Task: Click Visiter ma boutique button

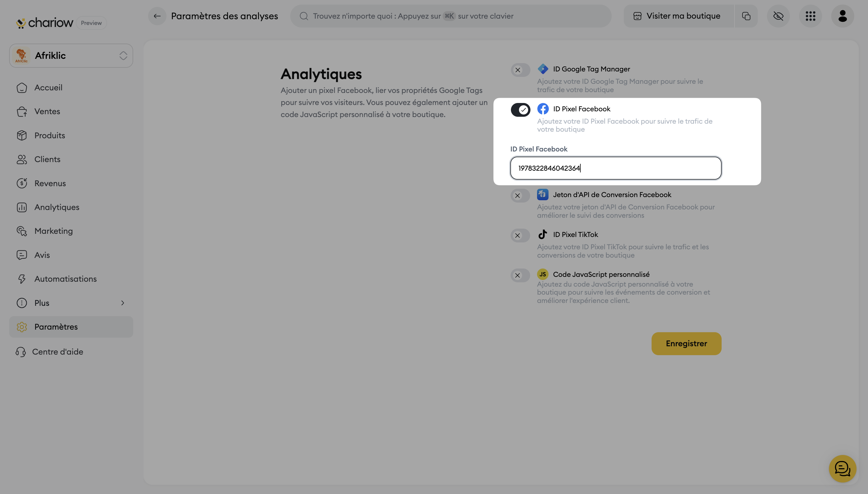Action: coord(678,16)
